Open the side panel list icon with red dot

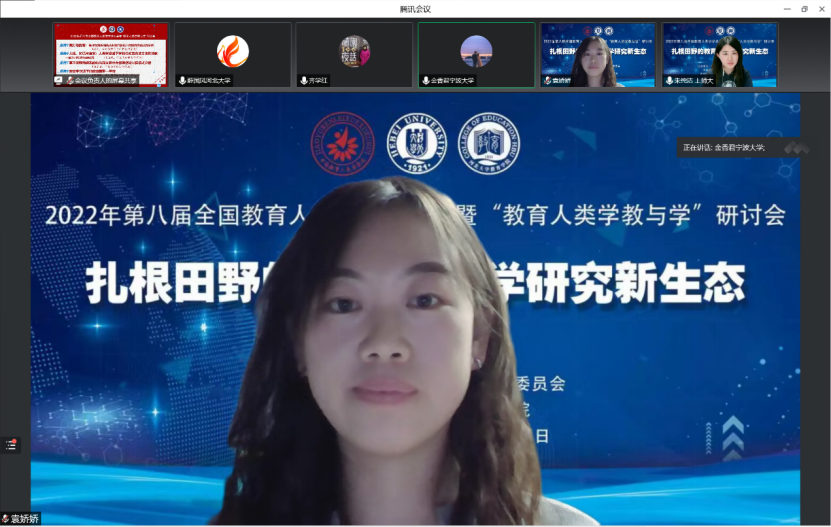click(11, 445)
